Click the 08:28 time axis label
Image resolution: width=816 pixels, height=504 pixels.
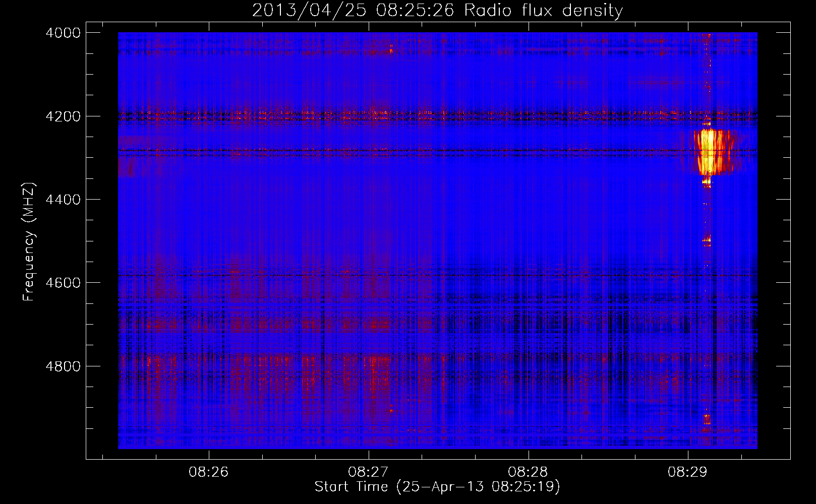tap(528, 472)
